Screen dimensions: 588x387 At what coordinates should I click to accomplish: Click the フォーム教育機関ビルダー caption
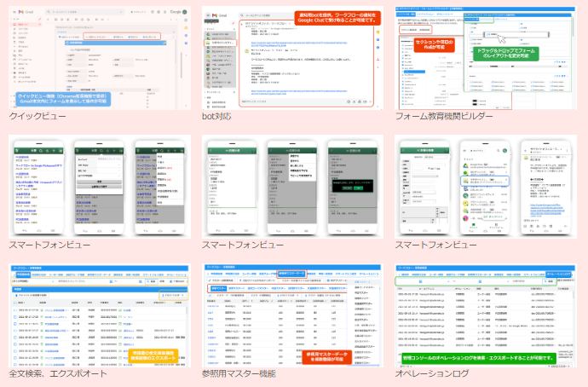click(x=441, y=115)
